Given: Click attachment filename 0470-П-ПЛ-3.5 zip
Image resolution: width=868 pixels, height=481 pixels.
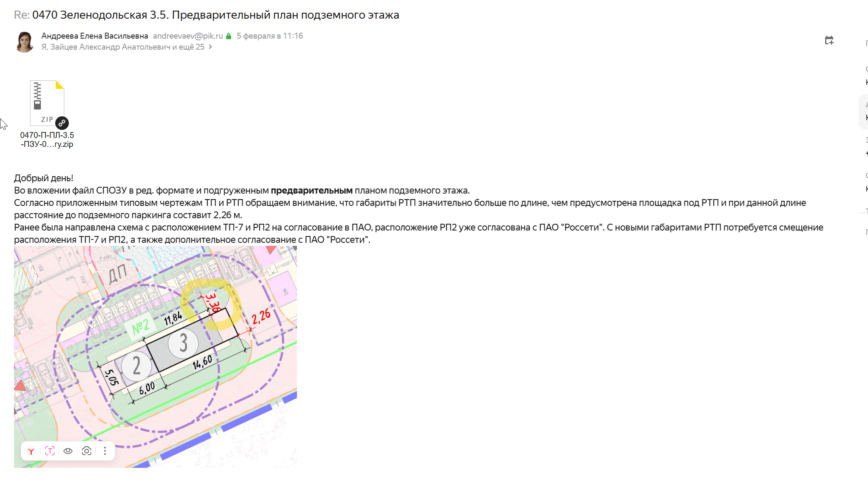Looking at the screenshot, I should coord(47,140).
